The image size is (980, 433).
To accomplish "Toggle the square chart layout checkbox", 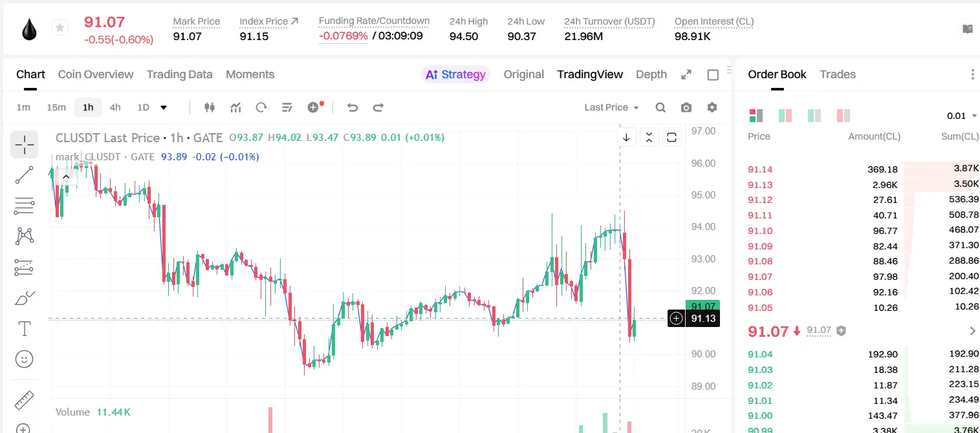I will point(713,75).
